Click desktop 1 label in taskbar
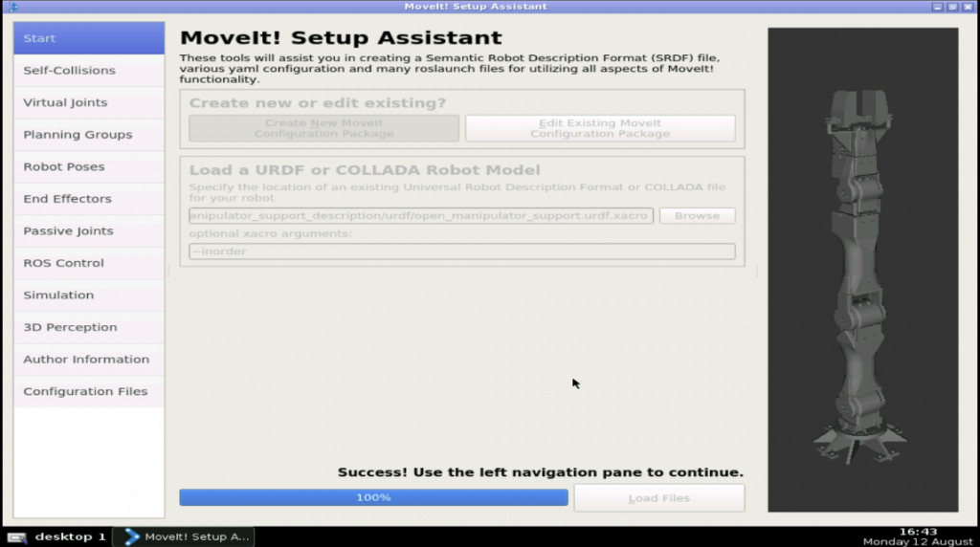The image size is (980, 547). [70, 536]
